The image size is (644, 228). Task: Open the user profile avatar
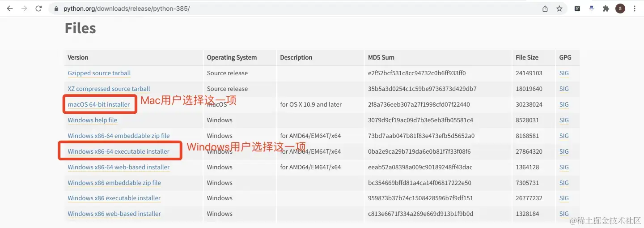620,9
